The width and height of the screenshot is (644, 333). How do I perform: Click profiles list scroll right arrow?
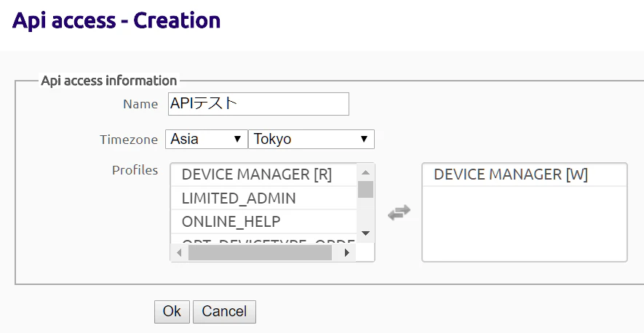tap(347, 253)
